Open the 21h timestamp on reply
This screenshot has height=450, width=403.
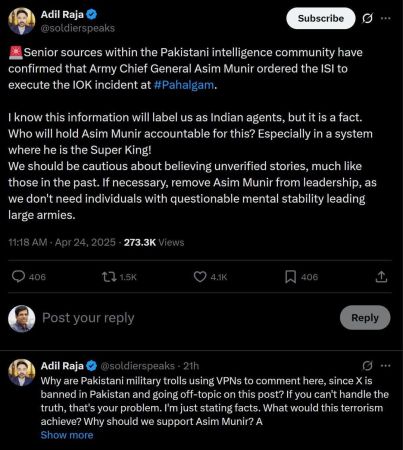click(191, 366)
